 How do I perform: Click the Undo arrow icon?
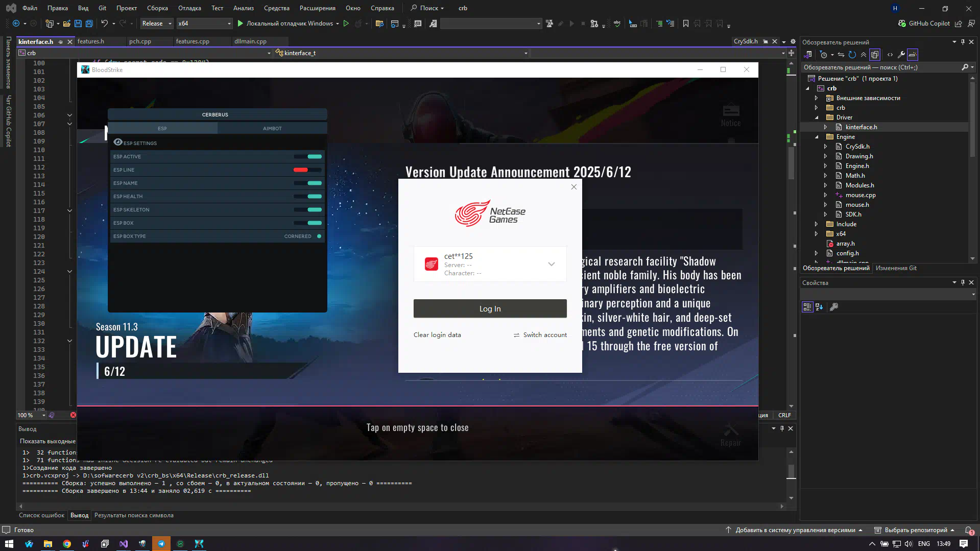tap(104, 23)
